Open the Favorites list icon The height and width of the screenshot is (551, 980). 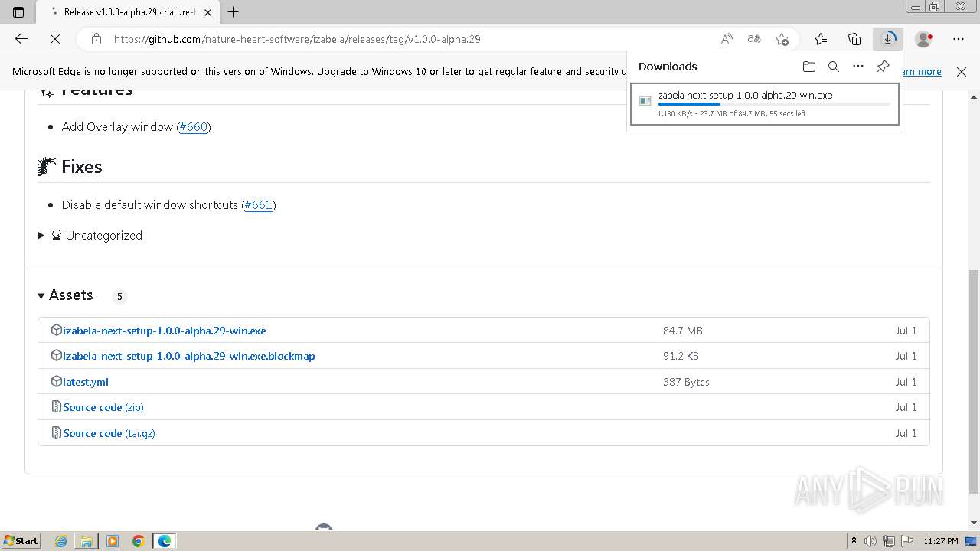click(821, 39)
